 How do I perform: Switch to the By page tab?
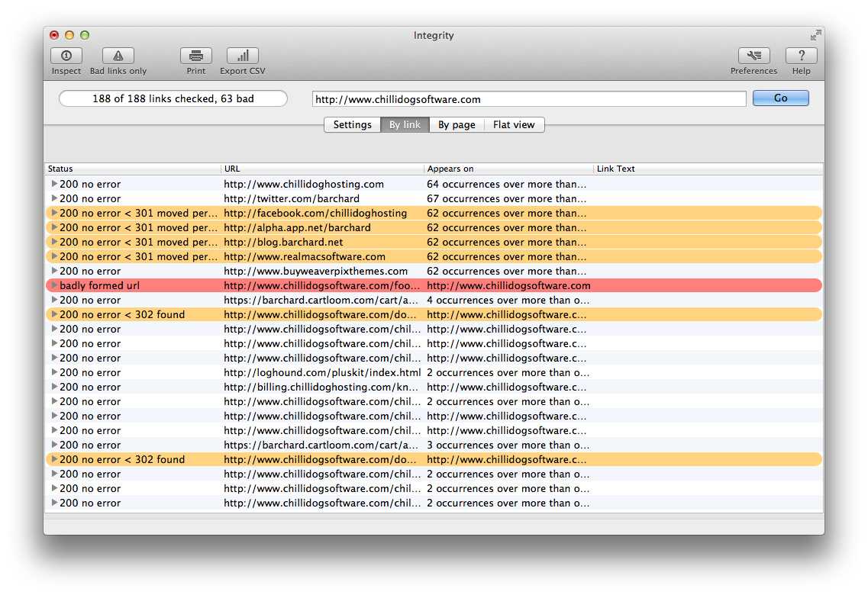457,125
